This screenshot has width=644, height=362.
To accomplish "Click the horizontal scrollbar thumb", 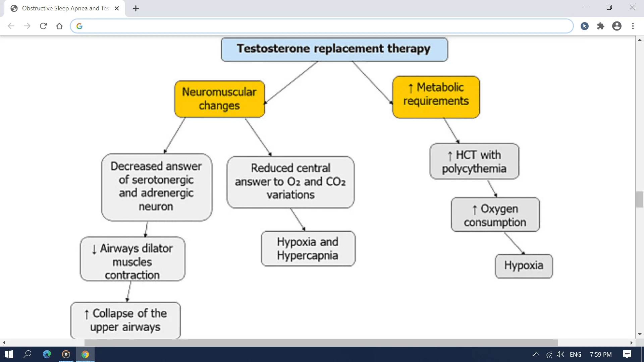I will [x=321, y=343].
